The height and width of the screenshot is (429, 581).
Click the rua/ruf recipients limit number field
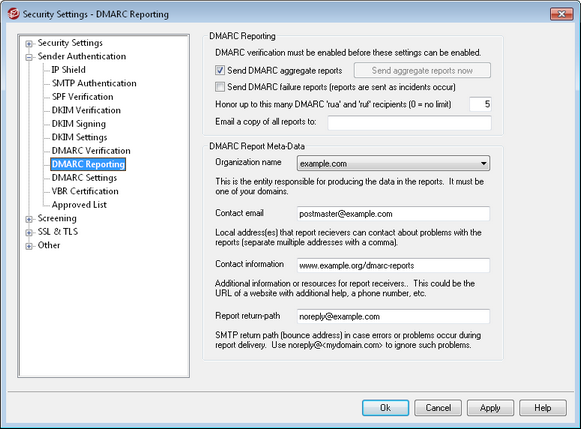pos(480,104)
